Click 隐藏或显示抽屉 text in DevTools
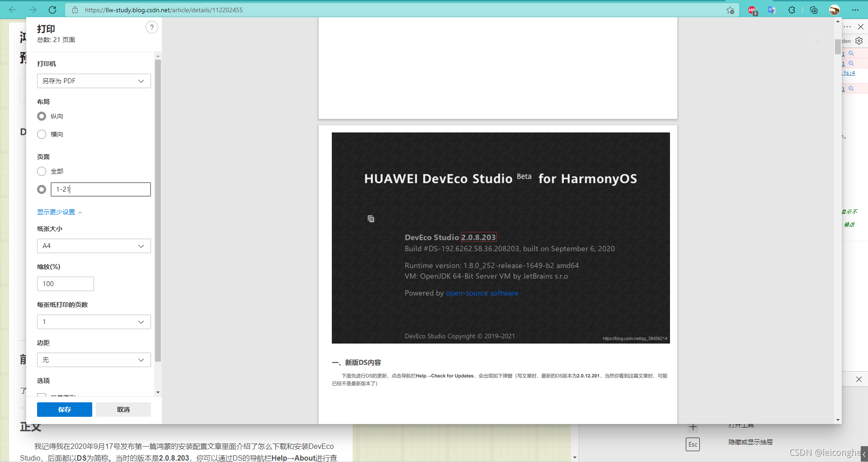Image resolution: width=868 pixels, height=462 pixels. point(750,442)
